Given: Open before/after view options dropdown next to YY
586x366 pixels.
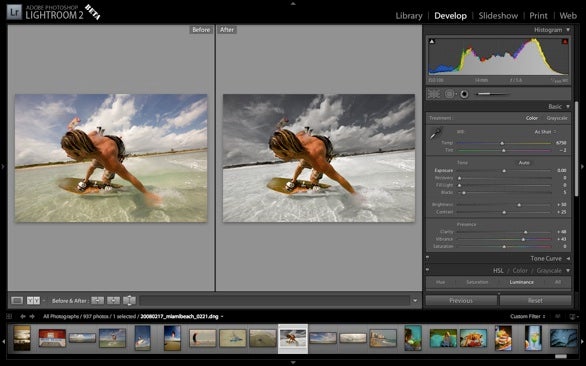Looking at the screenshot, I should point(44,301).
